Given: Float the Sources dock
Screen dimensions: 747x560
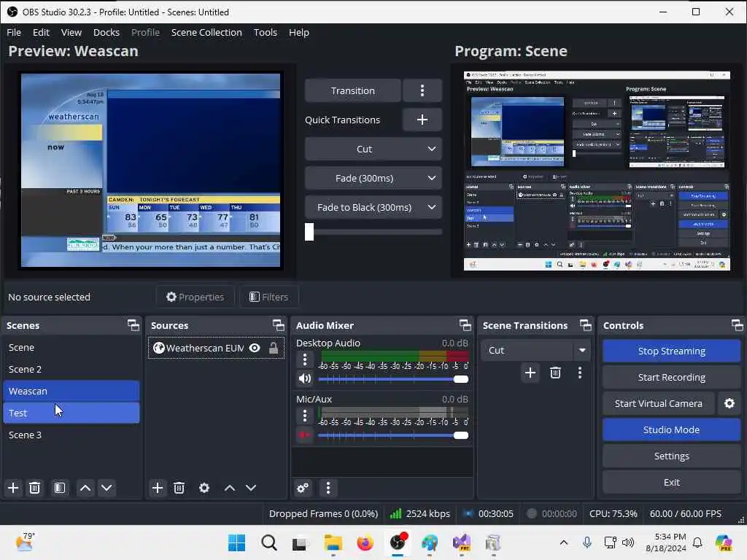Looking at the screenshot, I should pyautogui.click(x=278, y=325).
